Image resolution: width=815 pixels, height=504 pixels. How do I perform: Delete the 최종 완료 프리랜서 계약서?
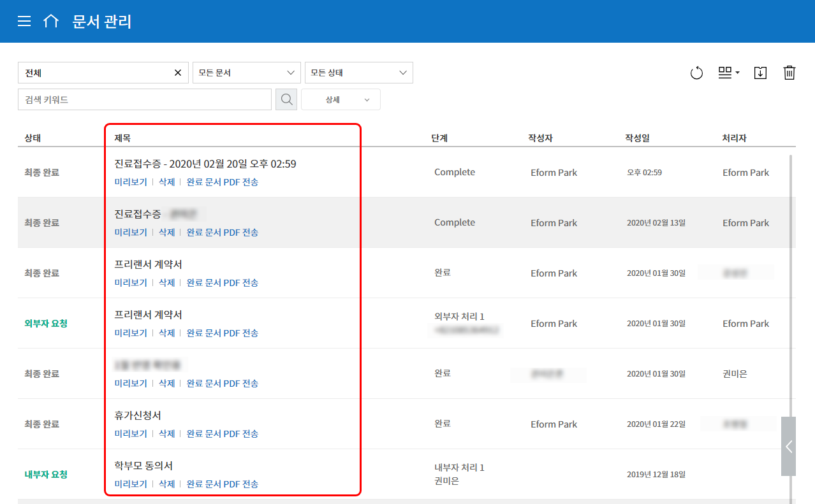[166, 283]
